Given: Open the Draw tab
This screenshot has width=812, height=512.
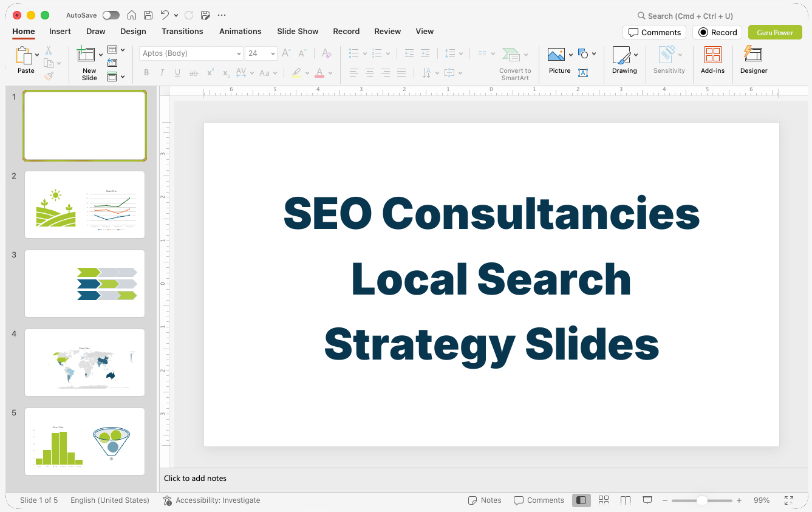Looking at the screenshot, I should tap(95, 32).
